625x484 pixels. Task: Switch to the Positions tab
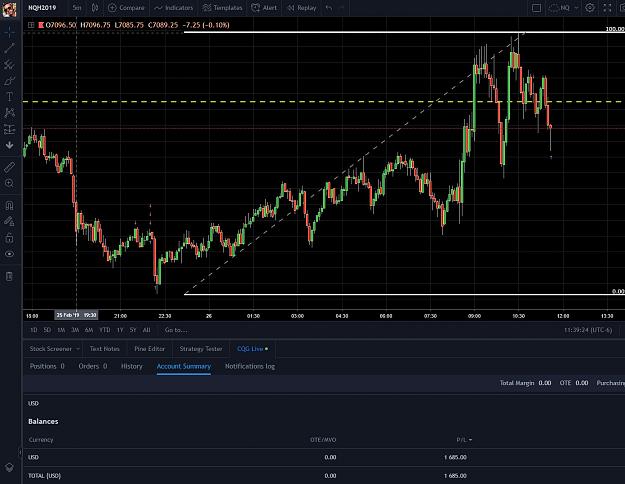point(47,366)
